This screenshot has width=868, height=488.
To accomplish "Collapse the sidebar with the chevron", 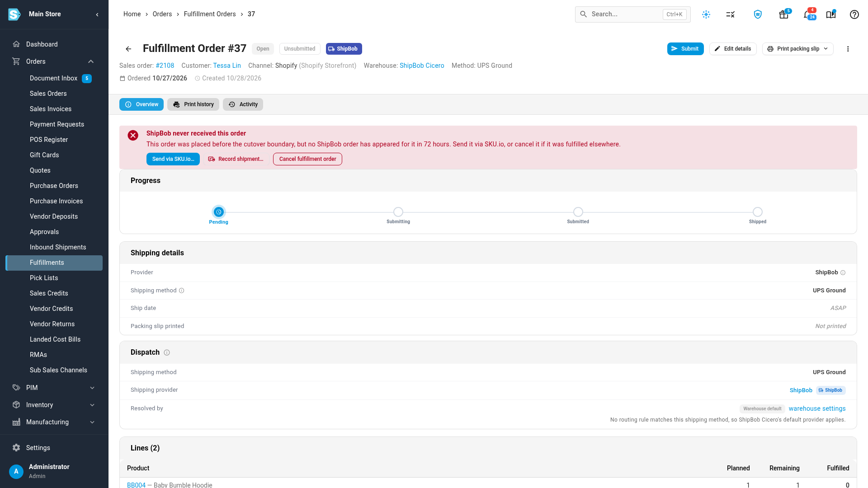I will click(x=97, y=14).
